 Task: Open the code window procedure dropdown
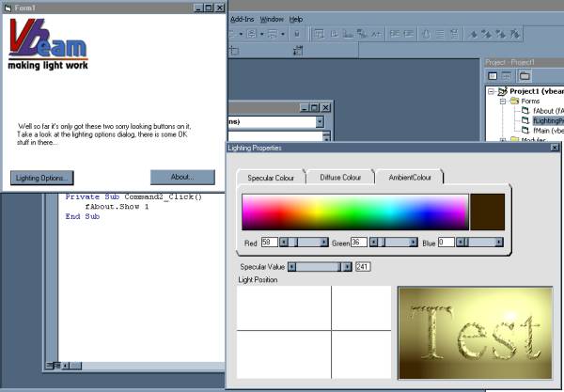click(320, 121)
